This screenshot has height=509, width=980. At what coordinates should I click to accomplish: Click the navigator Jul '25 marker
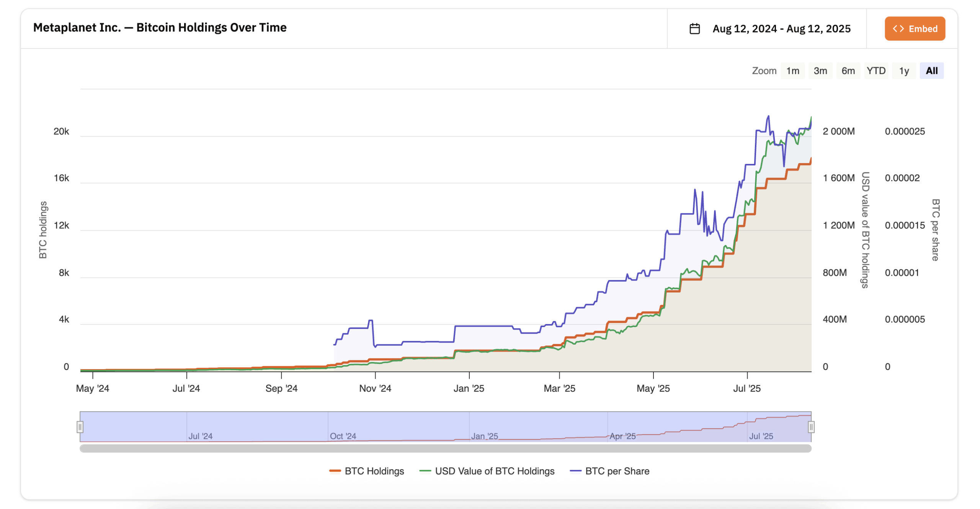(x=761, y=436)
